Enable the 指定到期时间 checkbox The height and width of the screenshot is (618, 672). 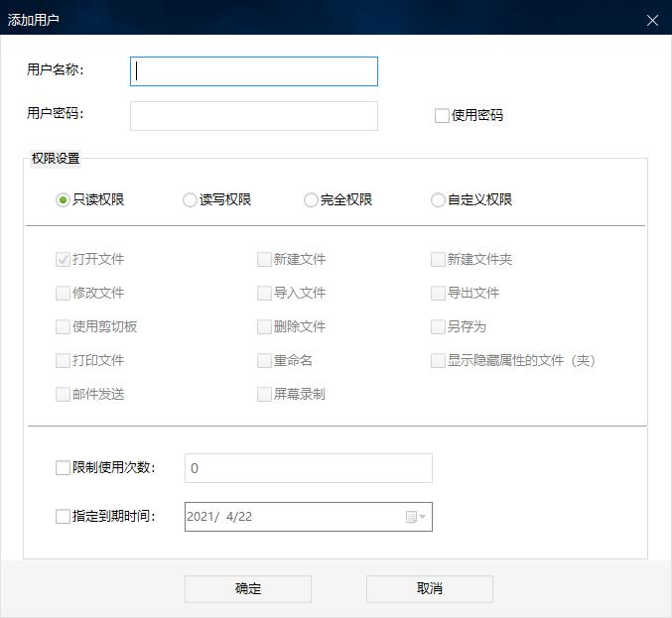coord(63,517)
